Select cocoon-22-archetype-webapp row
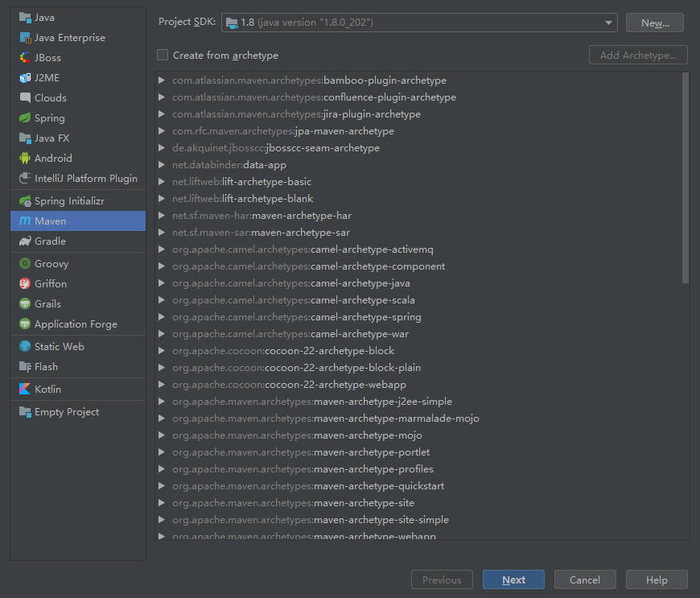Image resolution: width=700 pixels, height=598 pixels. click(290, 385)
